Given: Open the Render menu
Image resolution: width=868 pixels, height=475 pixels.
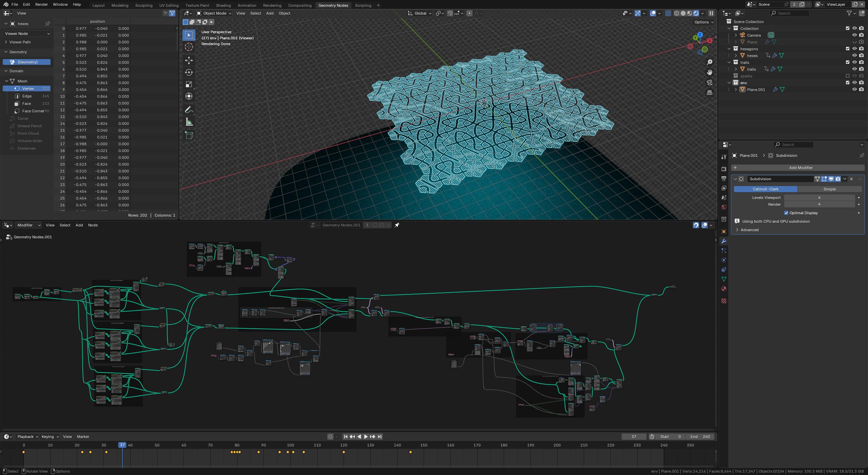Looking at the screenshot, I should [x=41, y=4].
